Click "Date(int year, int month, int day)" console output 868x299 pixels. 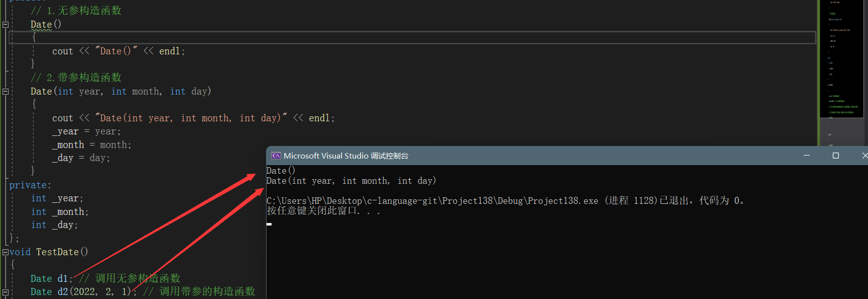pos(351,181)
